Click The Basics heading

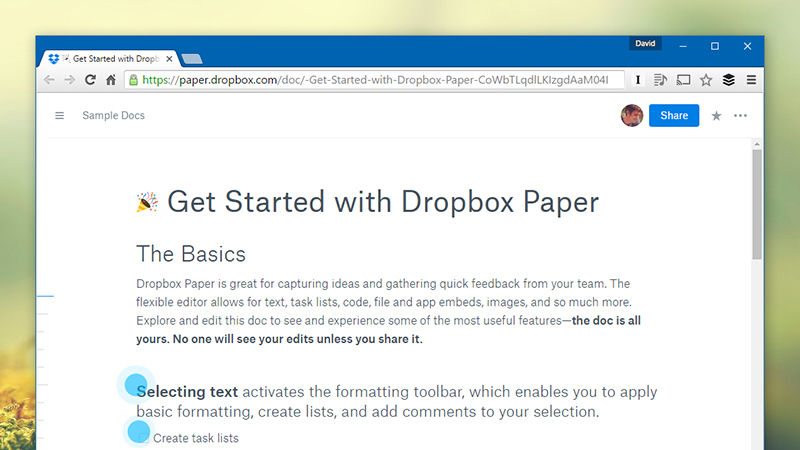(191, 254)
